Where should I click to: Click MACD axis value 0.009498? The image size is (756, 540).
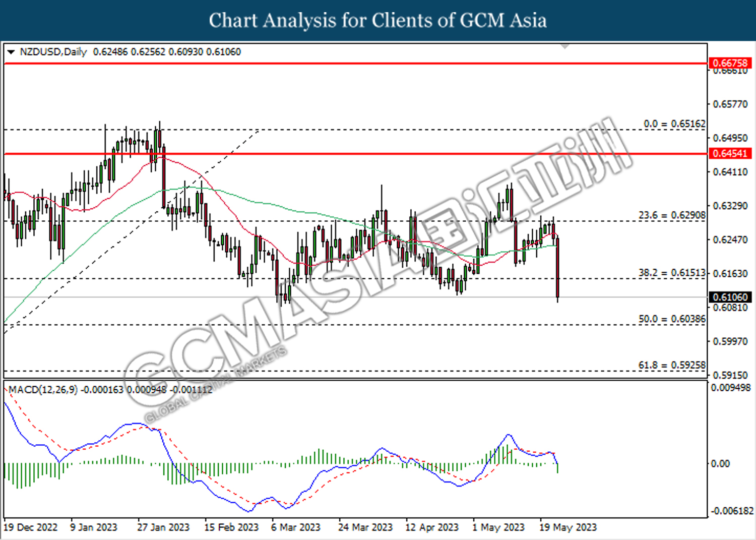pos(731,388)
